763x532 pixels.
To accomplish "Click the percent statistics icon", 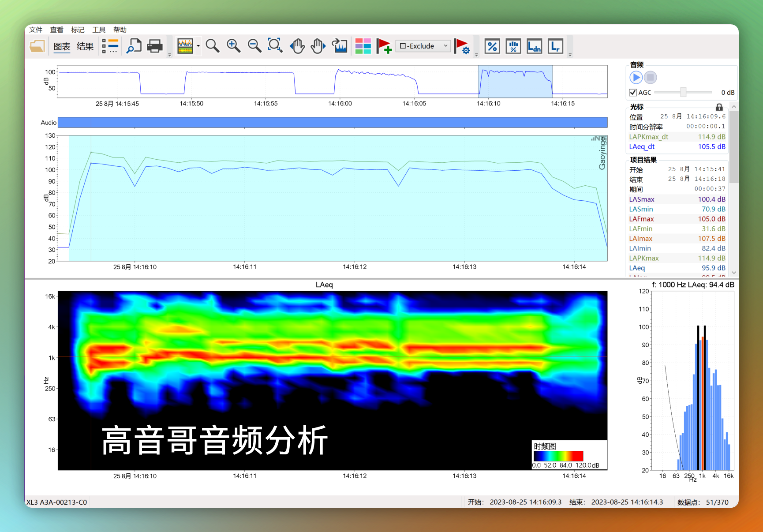I will [492, 46].
